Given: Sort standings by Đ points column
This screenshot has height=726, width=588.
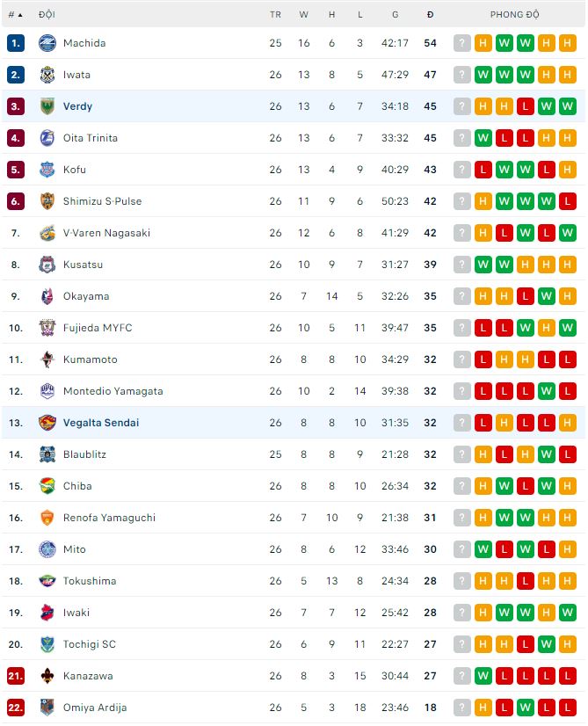Looking at the screenshot, I should (x=430, y=15).
